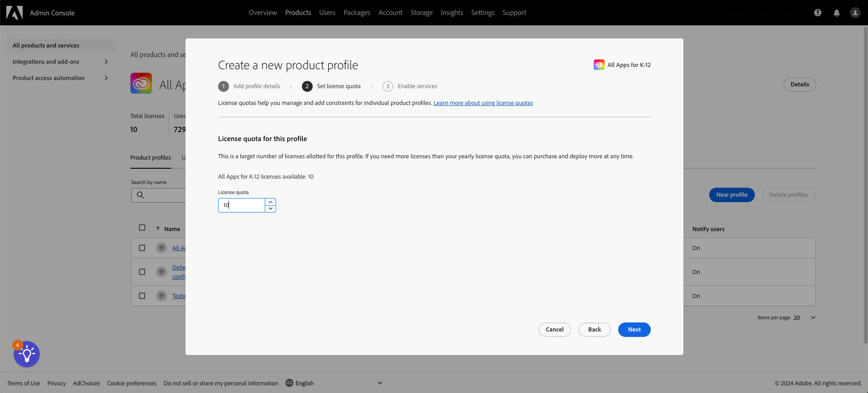Screen dimensions: 868x393
Task: Check the Default configuration row checkbox
Action: (x=142, y=272)
